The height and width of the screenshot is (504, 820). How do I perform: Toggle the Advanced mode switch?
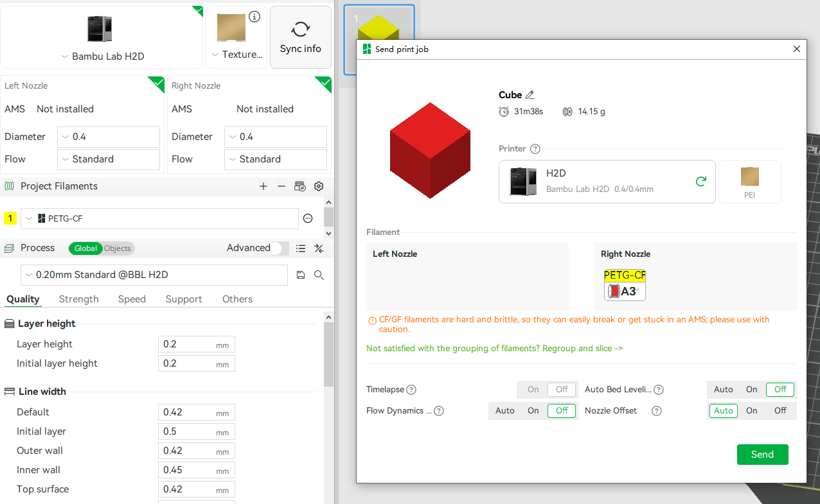[280, 248]
